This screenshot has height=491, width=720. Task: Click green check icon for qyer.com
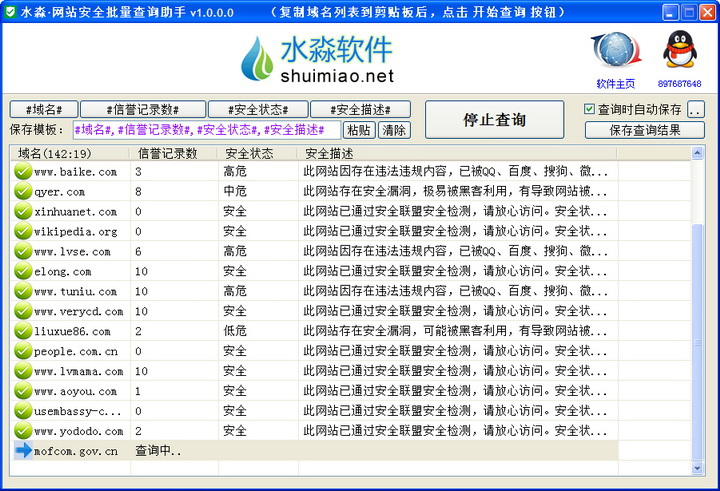pos(23,191)
